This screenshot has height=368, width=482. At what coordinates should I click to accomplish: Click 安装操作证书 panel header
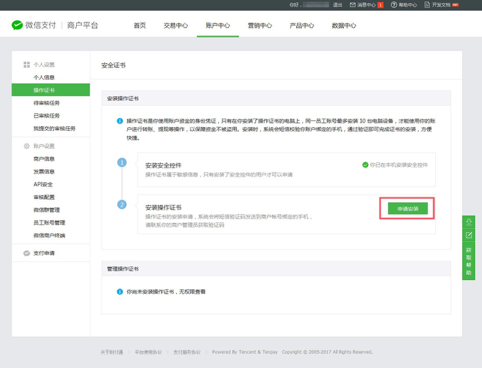click(123, 98)
